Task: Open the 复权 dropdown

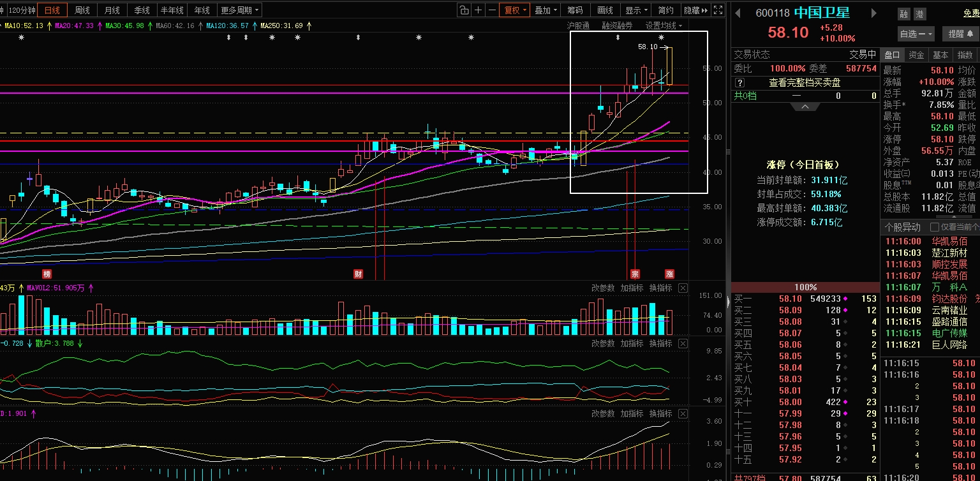Action: pyautogui.click(x=516, y=10)
